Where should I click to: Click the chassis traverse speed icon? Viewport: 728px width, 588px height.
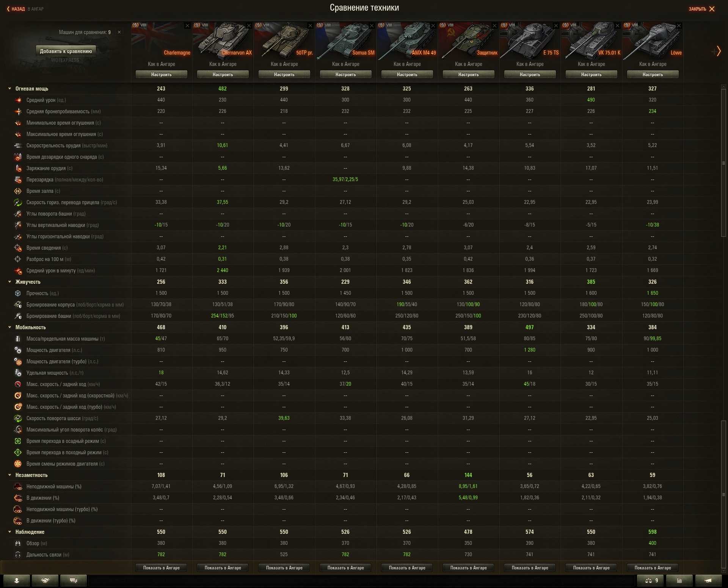(18, 418)
